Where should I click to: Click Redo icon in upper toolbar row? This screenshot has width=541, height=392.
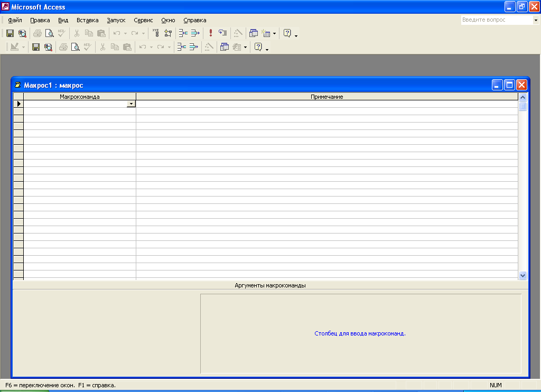[135, 33]
